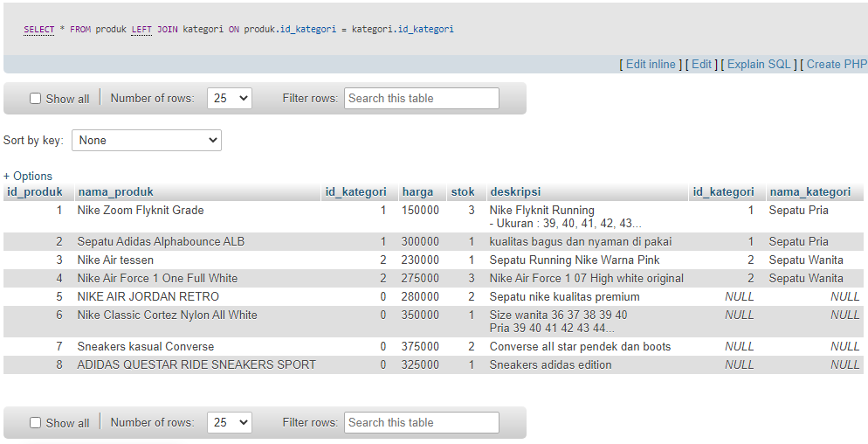Sort by nama_kategori column header

(809, 191)
